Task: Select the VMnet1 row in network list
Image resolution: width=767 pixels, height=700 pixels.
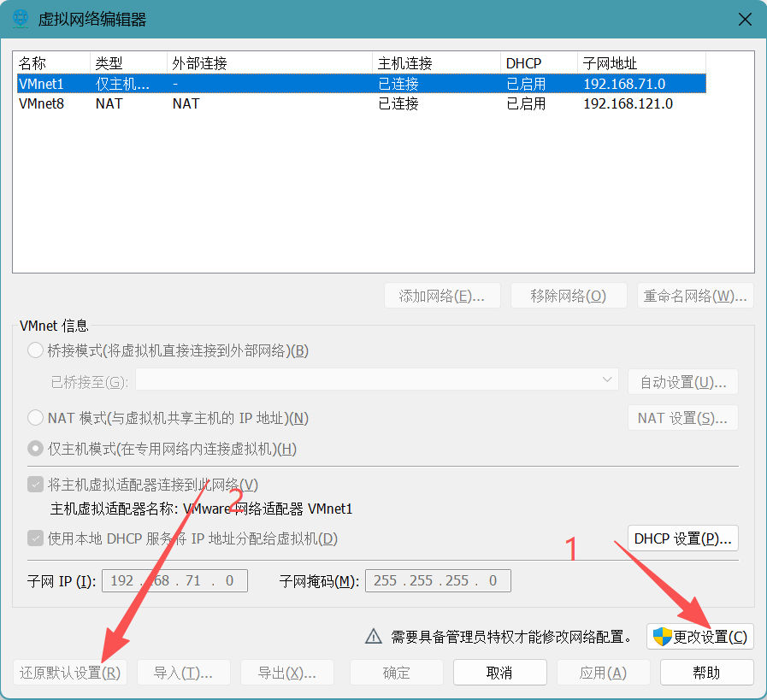Action: pyautogui.click(x=362, y=84)
